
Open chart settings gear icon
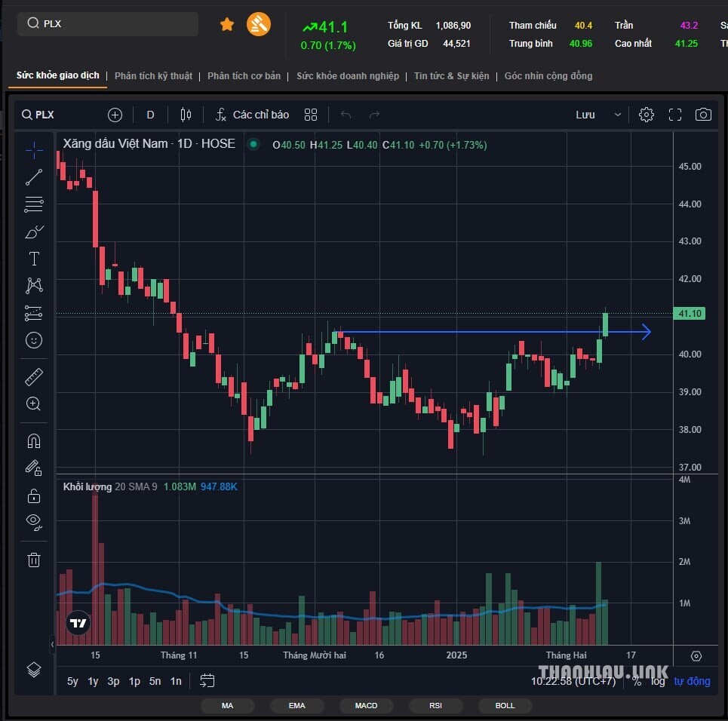point(647,115)
